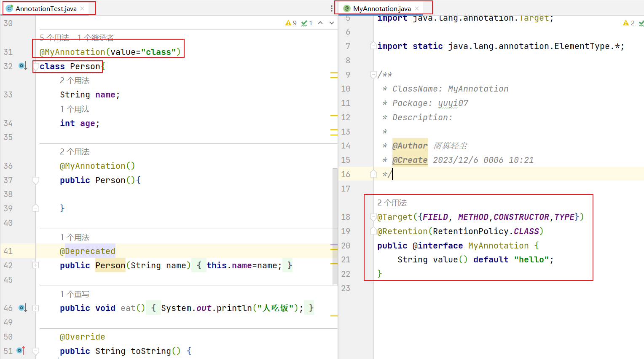Click the fold end marker on line 39
Screen dimensions: 644x359
pos(36,208)
